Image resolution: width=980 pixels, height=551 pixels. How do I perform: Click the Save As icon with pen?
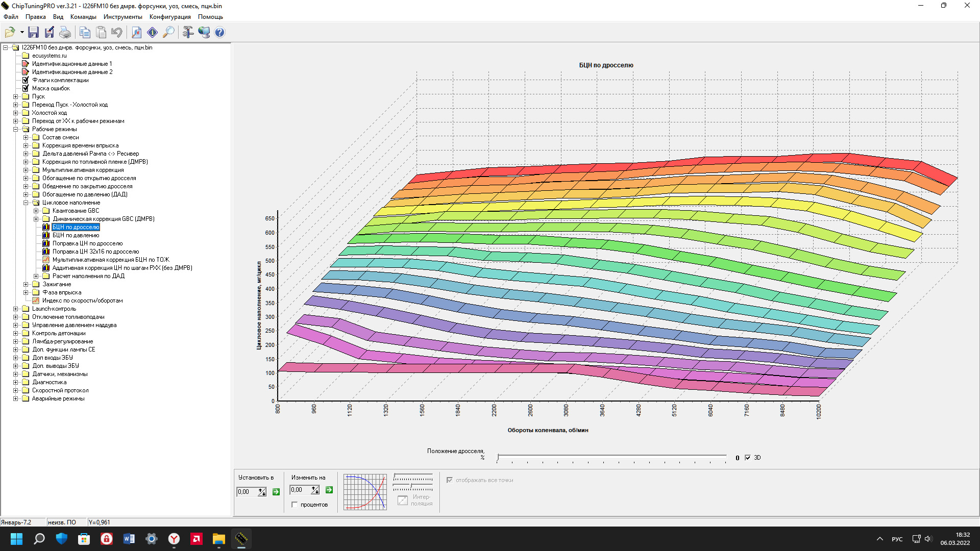coord(50,33)
